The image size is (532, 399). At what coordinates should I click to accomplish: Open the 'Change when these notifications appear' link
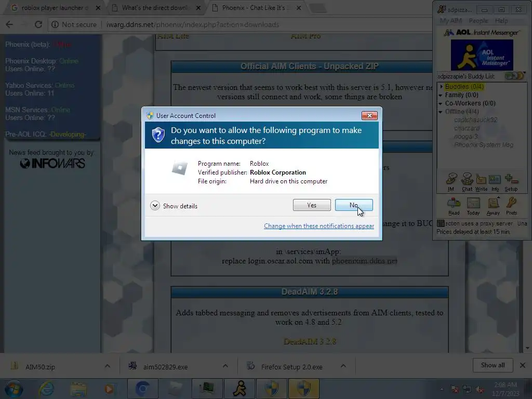319,226
